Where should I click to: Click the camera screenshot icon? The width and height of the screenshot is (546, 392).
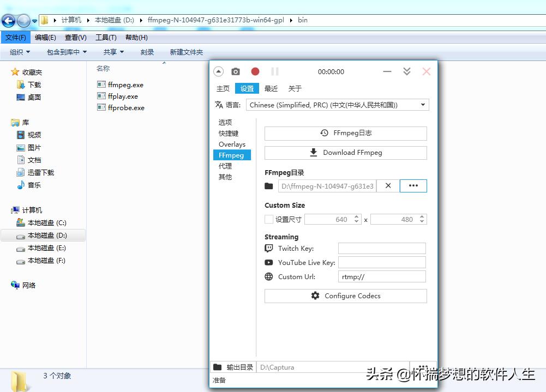coord(236,71)
